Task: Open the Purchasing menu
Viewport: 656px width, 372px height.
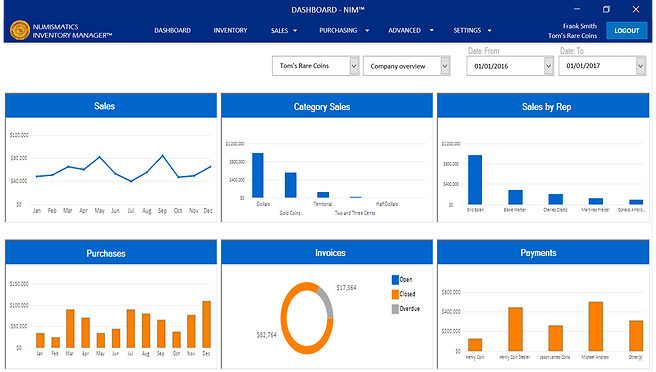Action: (x=338, y=31)
